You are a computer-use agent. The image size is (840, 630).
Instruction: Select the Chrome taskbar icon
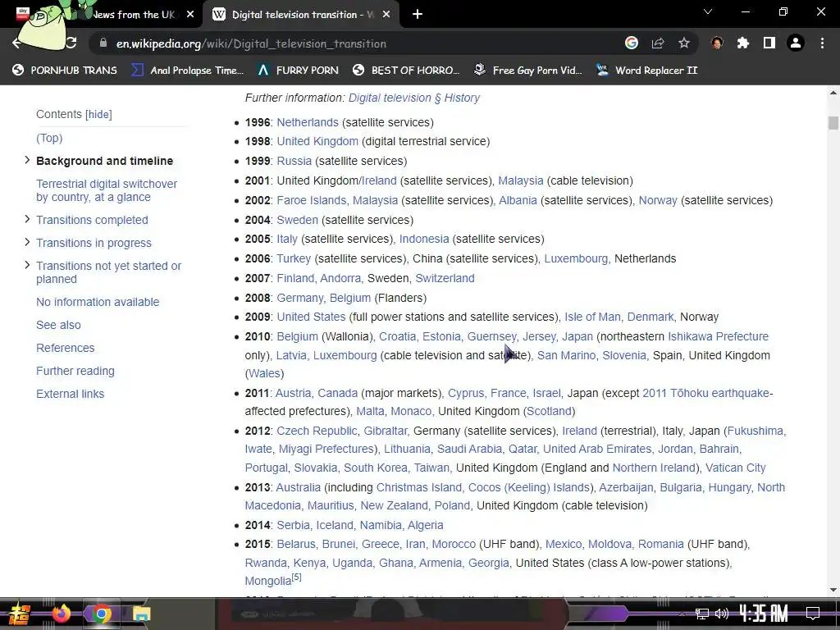[x=101, y=614]
